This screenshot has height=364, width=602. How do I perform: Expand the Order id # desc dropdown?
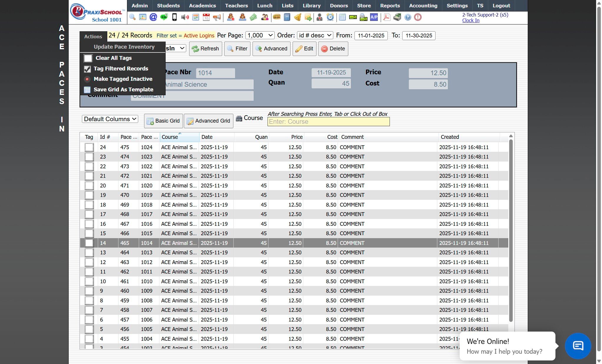click(x=315, y=35)
